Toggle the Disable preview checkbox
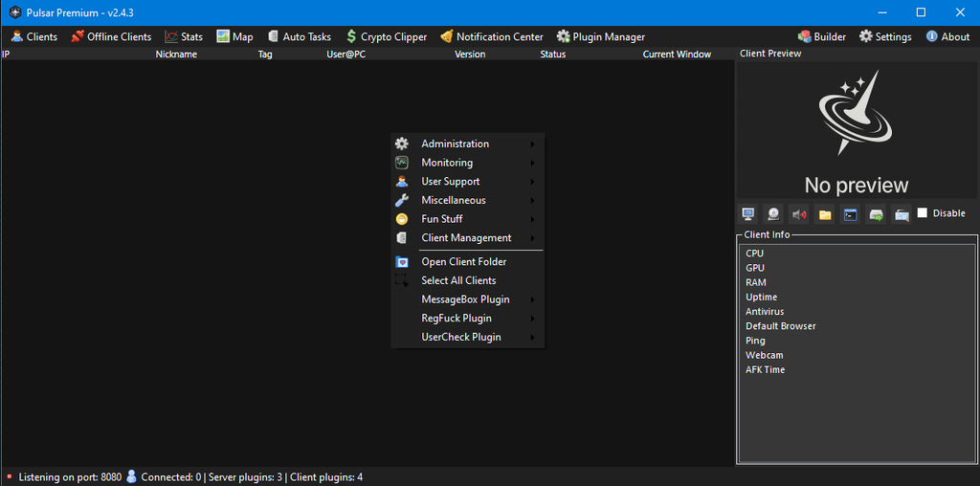The image size is (980, 486). coord(923,213)
